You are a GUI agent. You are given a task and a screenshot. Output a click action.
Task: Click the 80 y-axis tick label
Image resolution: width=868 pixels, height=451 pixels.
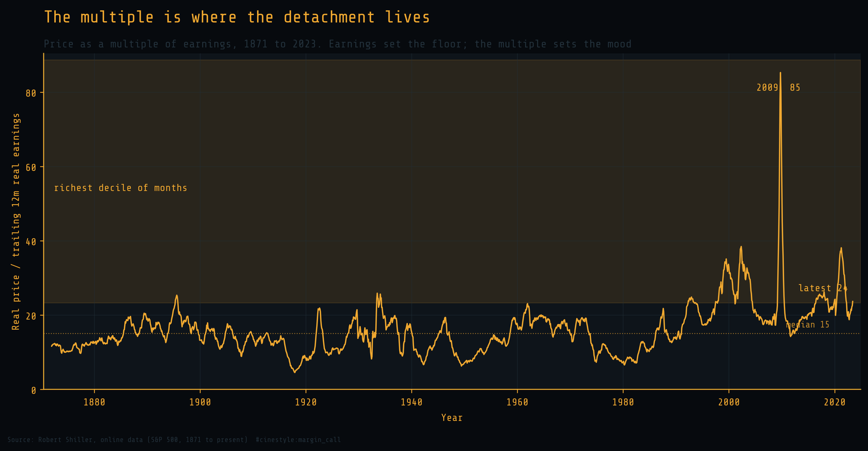tap(31, 93)
